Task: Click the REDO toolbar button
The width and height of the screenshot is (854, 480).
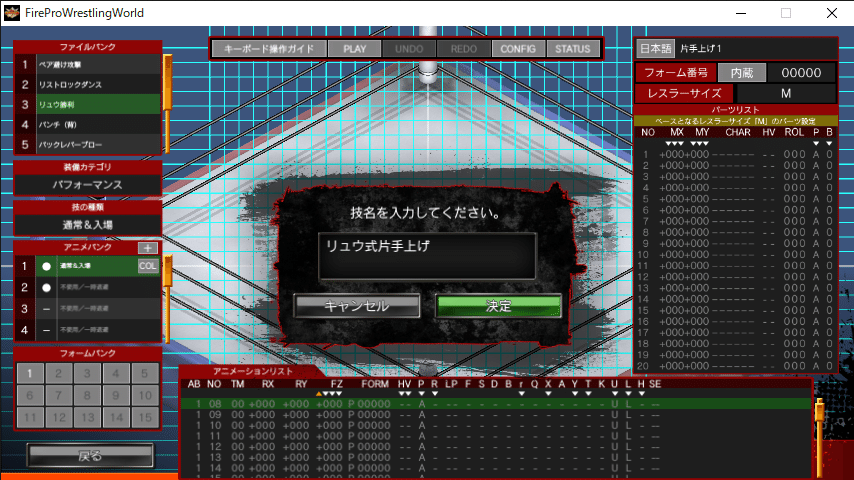Action: 463,48
